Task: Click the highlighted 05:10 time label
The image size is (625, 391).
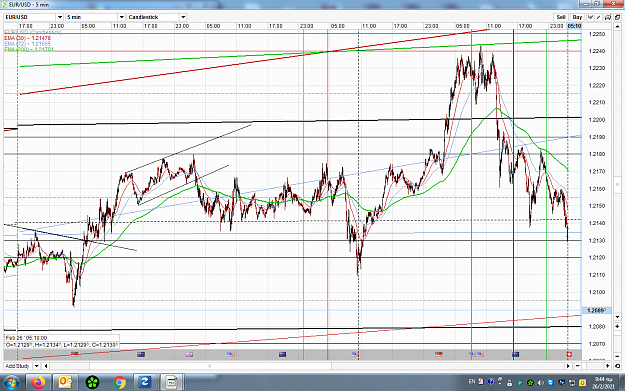Action: tap(574, 26)
